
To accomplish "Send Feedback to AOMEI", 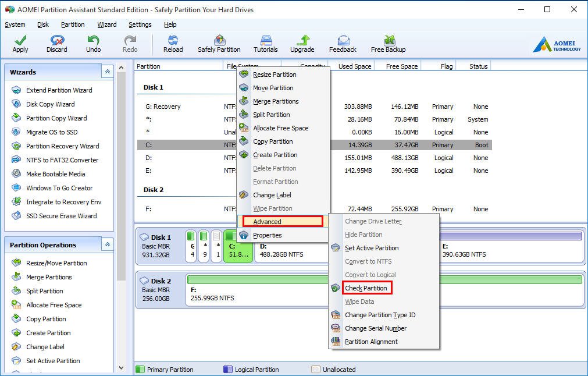I will pyautogui.click(x=343, y=43).
